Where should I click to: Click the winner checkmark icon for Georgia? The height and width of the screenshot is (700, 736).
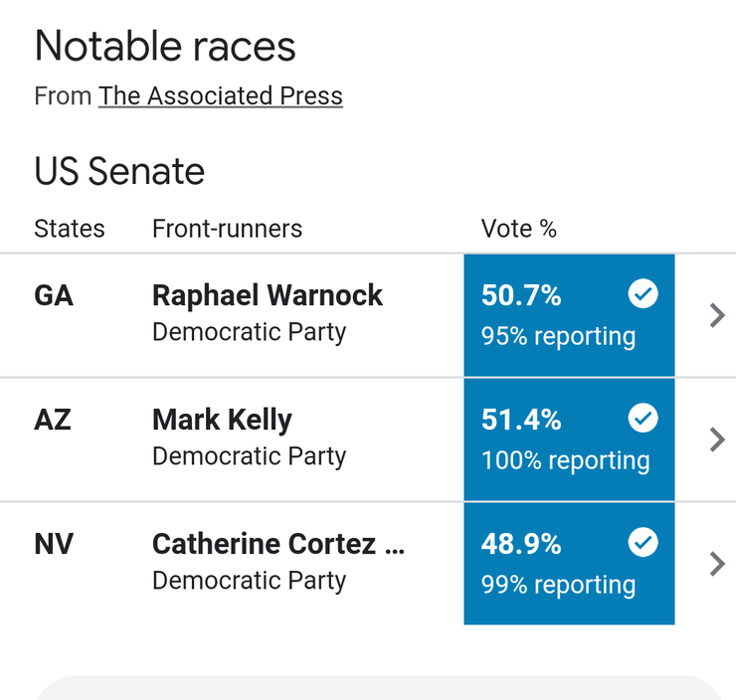pyautogui.click(x=644, y=293)
